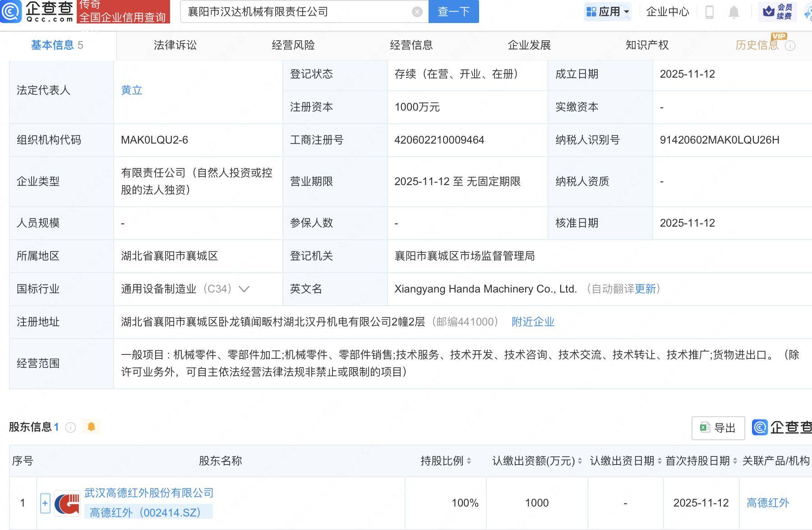Clear the search box using the X icon
This screenshot has height=530, width=812.
pyautogui.click(x=416, y=12)
